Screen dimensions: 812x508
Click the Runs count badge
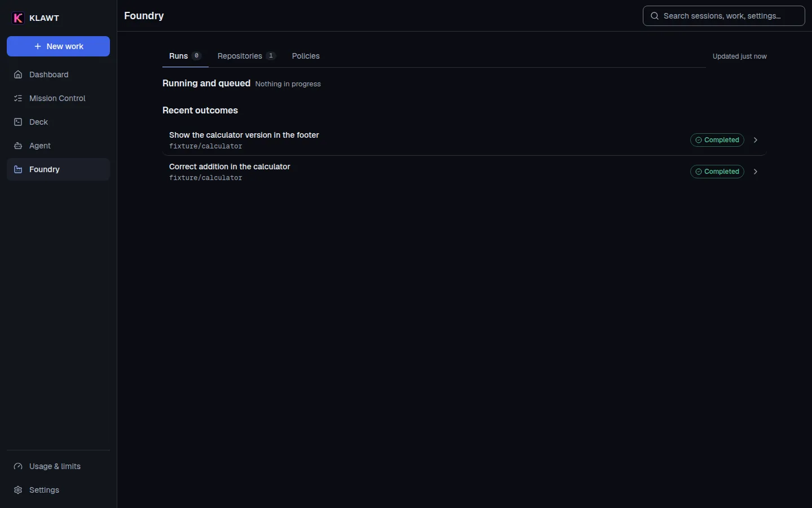click(196, 56)
